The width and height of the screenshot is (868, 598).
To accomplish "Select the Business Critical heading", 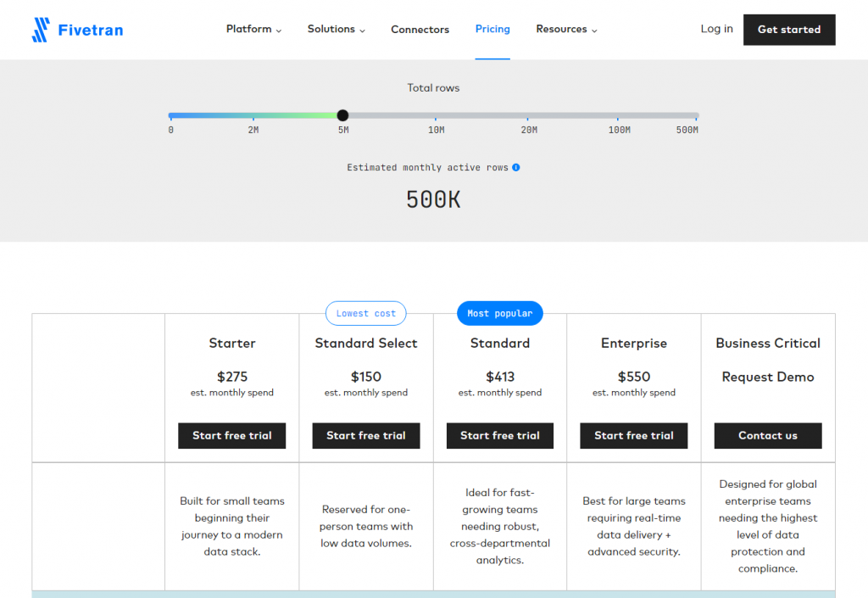I will [x=768, y=344].
